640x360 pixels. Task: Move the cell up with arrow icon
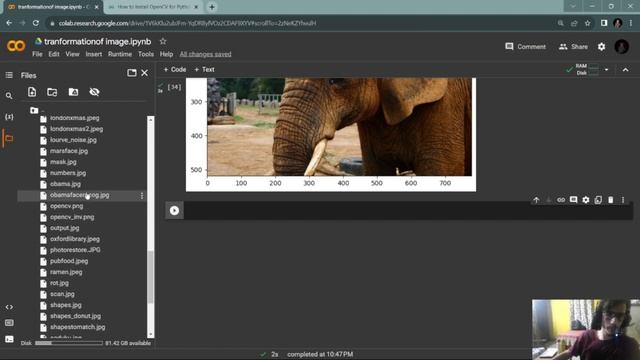536,200
